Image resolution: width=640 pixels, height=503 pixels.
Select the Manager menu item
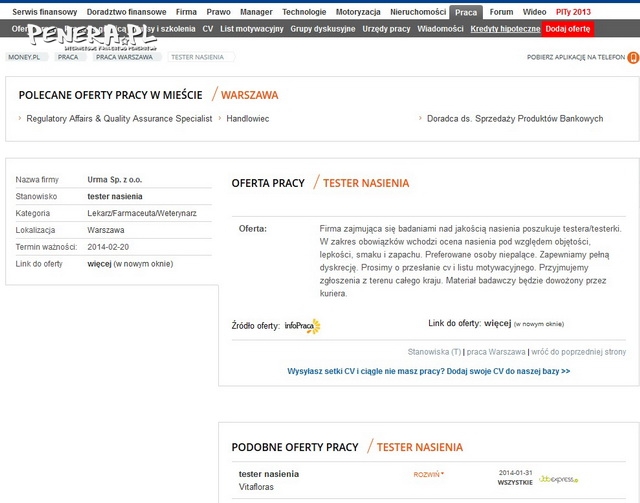coord(256,12)
